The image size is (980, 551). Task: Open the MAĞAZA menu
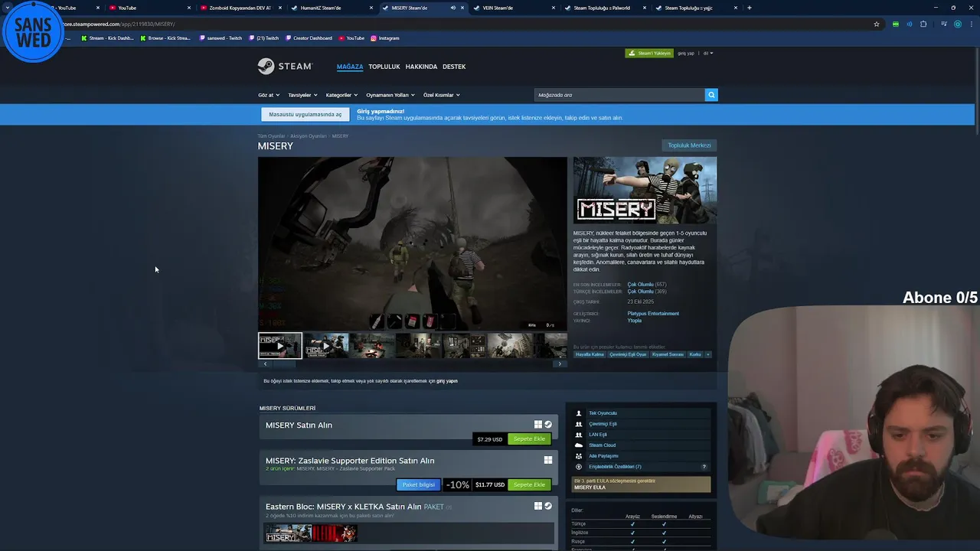pyautogui.click(x=350, y=67)
